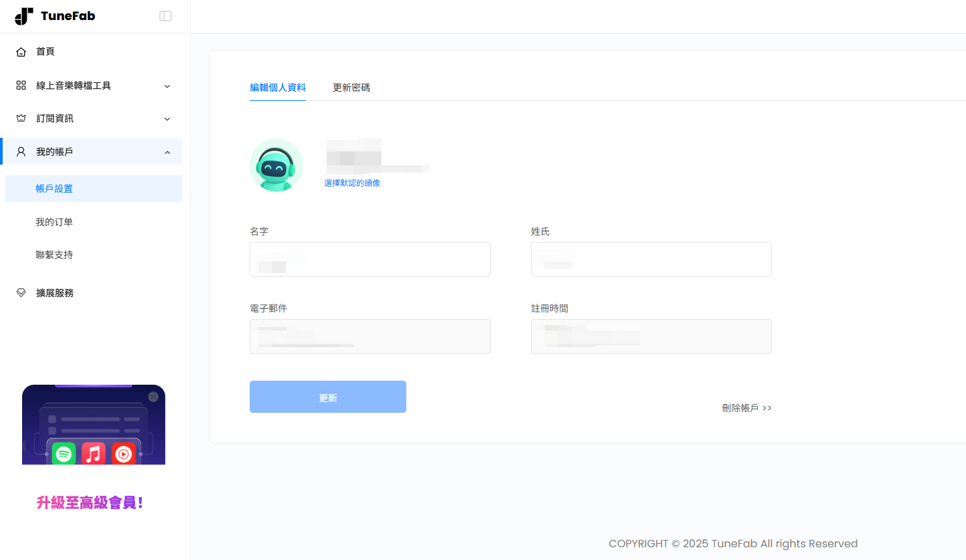Click the 選擇默認的頭像 link

tap(352, 183)
